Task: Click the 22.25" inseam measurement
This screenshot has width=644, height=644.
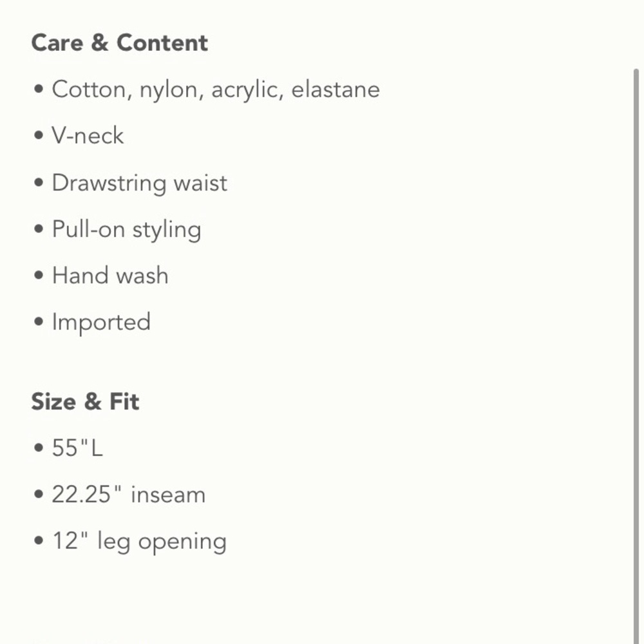Action: pos(129,495)
